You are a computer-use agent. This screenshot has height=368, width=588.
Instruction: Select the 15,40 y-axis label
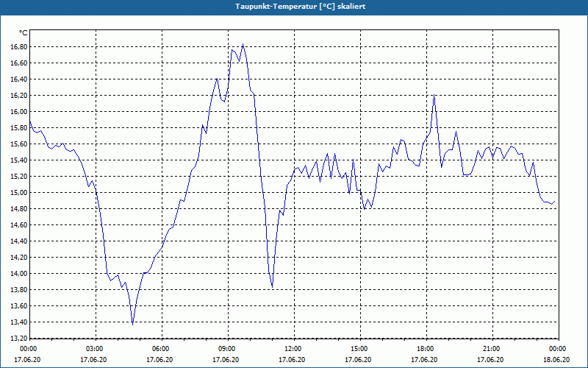(19, 160)
